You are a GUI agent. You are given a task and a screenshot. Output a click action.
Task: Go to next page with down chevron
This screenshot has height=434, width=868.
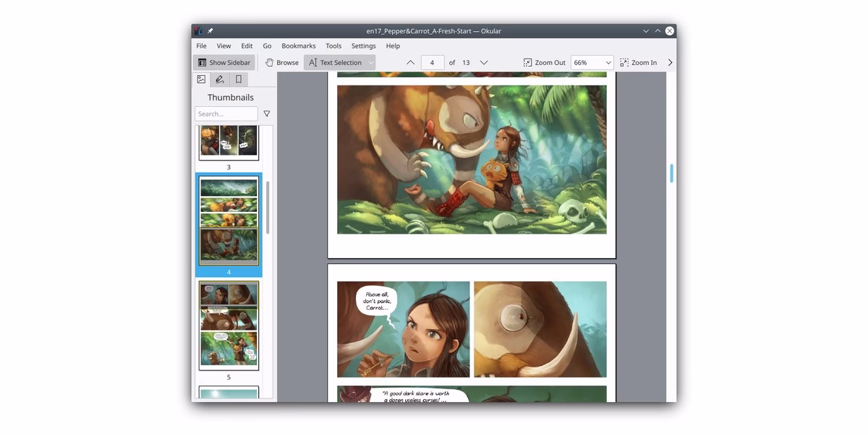tap(484, 63)
